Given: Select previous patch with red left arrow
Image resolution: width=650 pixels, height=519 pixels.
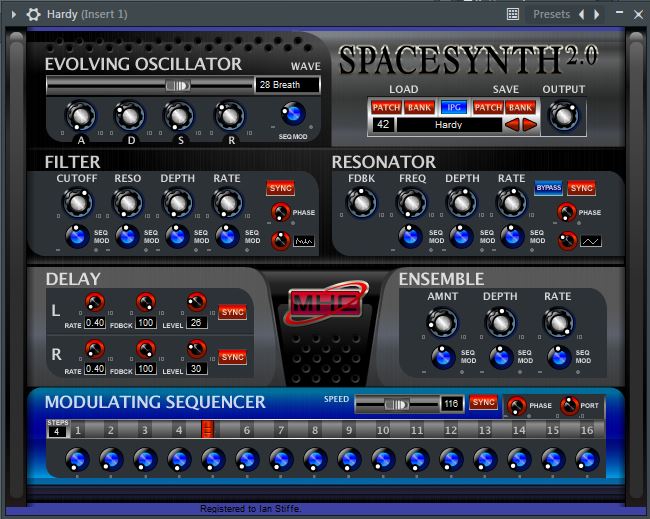Looking at the screenshot, I should (x=512, y=124).
